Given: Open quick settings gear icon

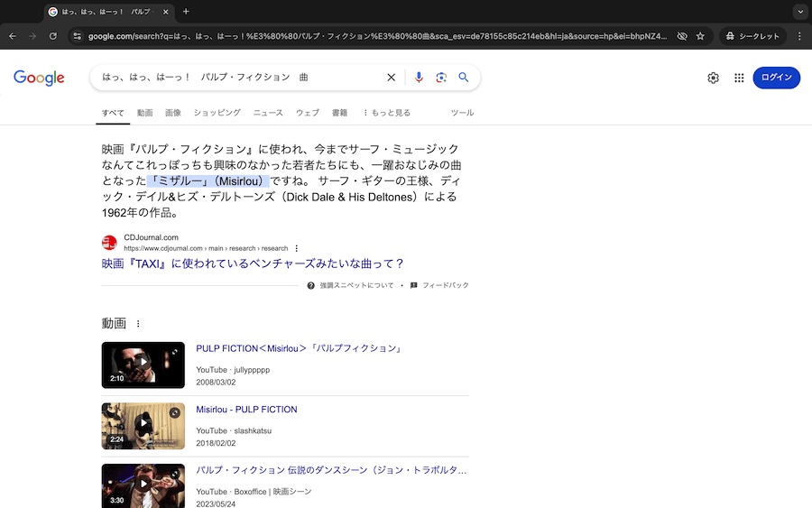Looking at the screenshot, I should pyautogui.click(x=713, y=78).
